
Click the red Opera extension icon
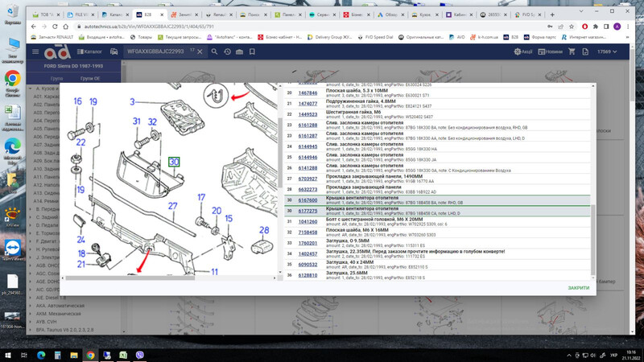pyautogui.click(x=585, y=27)
